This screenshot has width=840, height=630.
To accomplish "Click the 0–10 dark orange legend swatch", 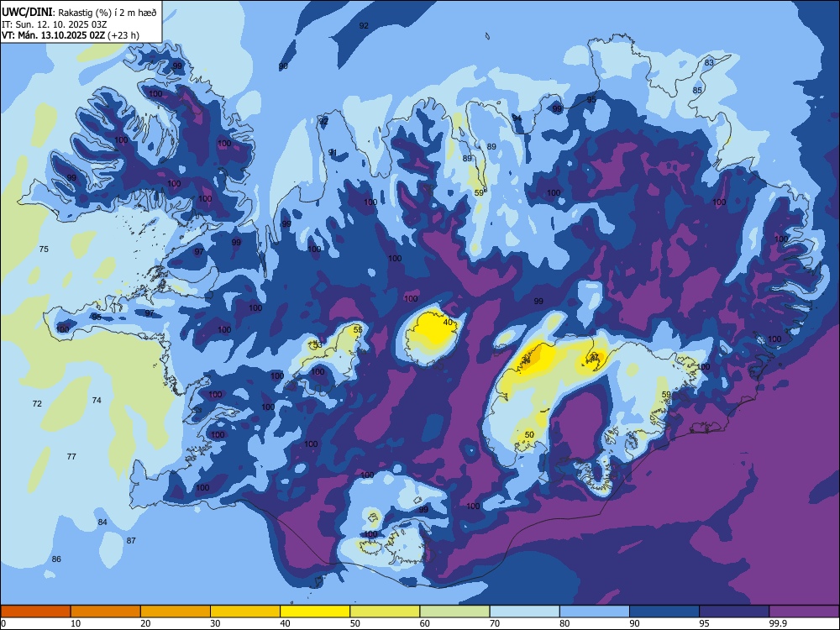I will pyautogui.click(x=35, y=612).
